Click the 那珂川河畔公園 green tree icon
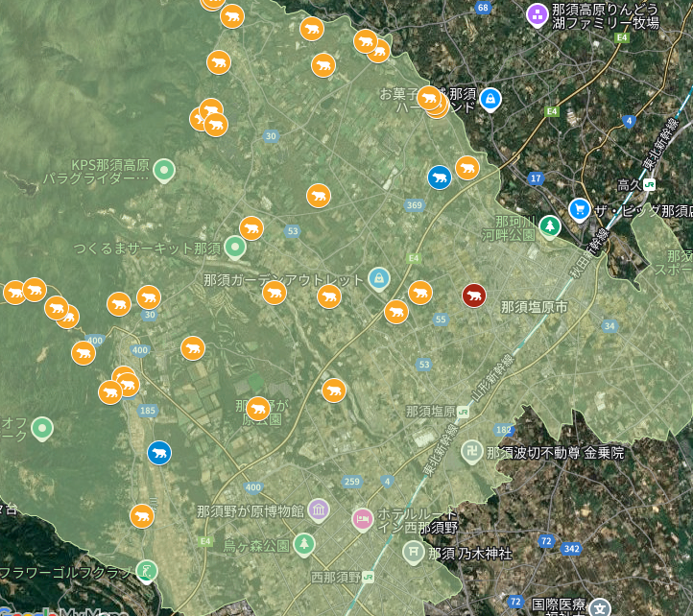 click(550, 226)
